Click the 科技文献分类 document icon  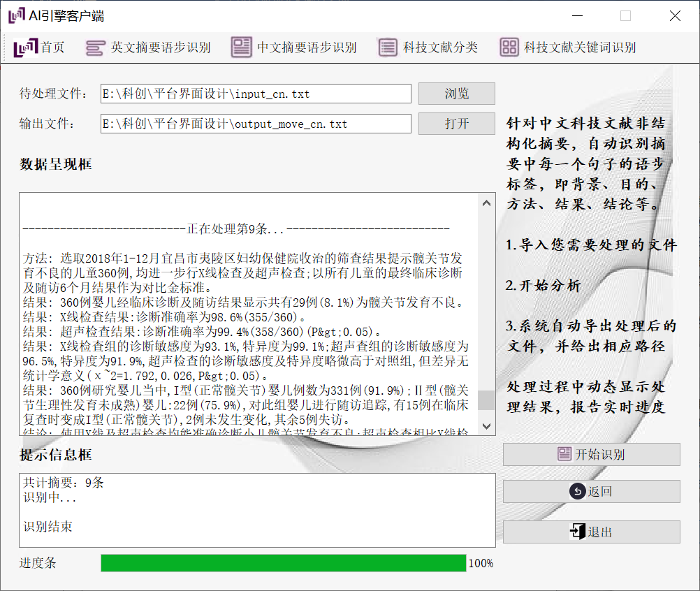388,48
